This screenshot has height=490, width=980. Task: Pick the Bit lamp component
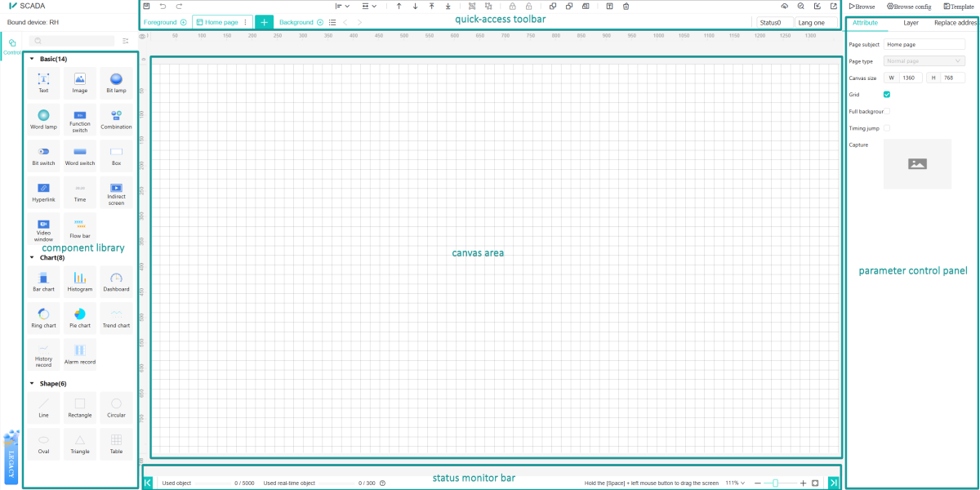(116, 82)
